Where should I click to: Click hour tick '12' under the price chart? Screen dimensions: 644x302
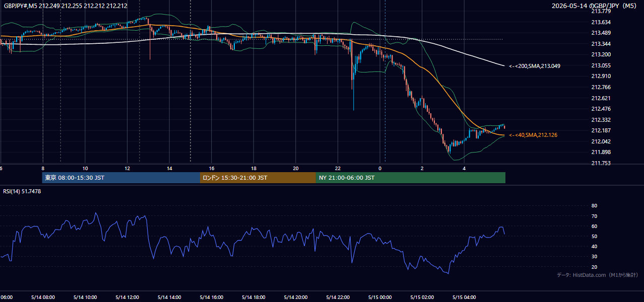pyautogui.click(x=127, y=169)
